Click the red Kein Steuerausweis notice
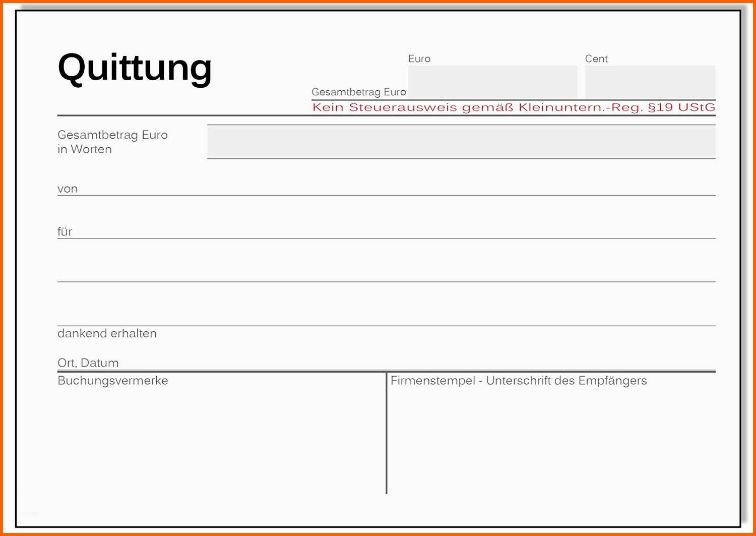The height and width of the screenshot is (536, 756). click(513, 107)
